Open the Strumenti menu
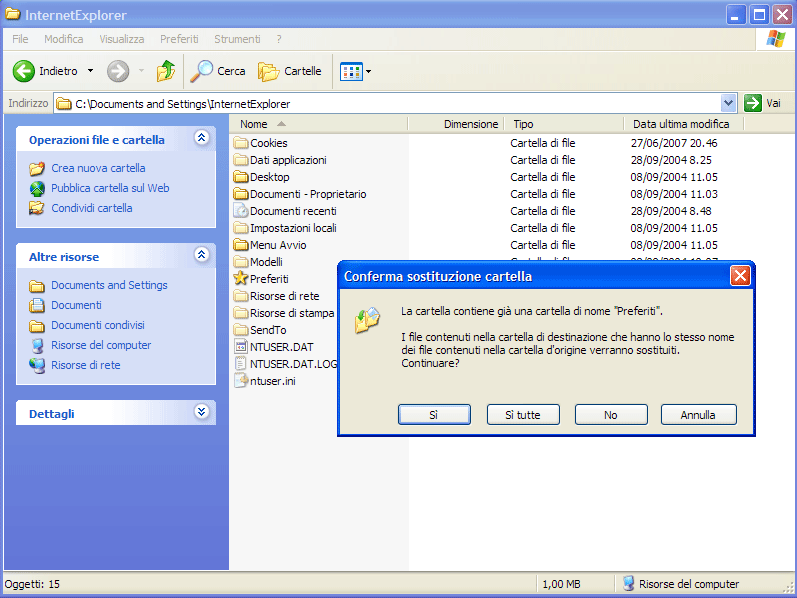The width and height of the screenshot is (797, 598). [x=237, y=39]
